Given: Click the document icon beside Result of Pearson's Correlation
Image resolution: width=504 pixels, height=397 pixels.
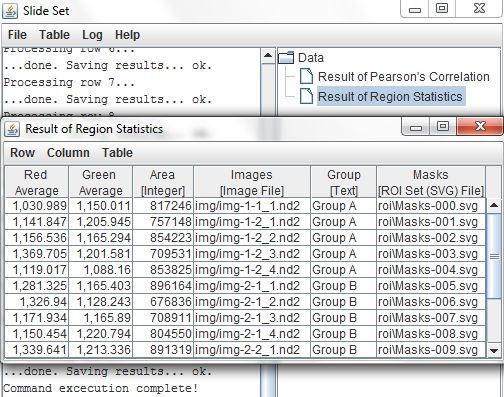Looking at the screenshot, I should click(306, 76).
